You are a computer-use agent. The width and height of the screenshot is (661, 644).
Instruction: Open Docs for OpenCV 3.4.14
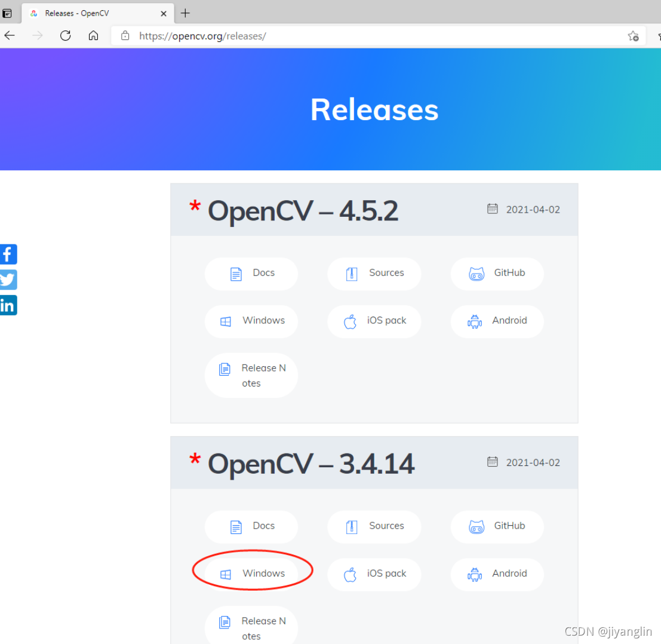(251, 527)
